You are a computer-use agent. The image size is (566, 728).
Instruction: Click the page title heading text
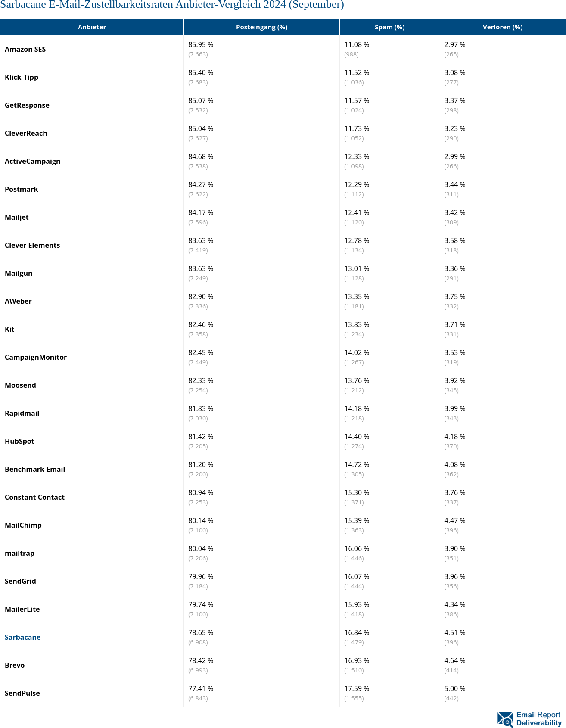(172, 5)
